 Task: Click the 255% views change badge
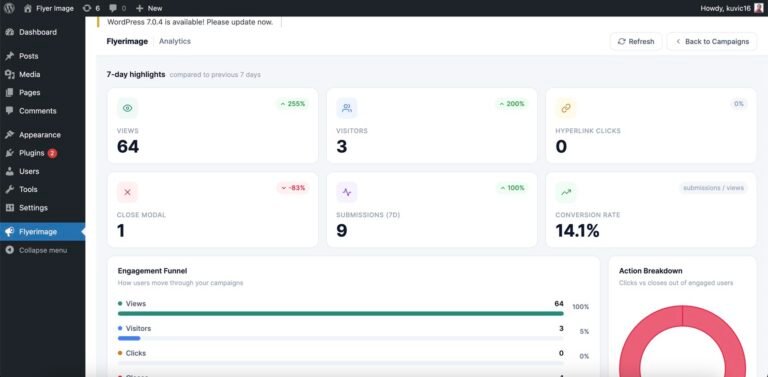[292, 104]
